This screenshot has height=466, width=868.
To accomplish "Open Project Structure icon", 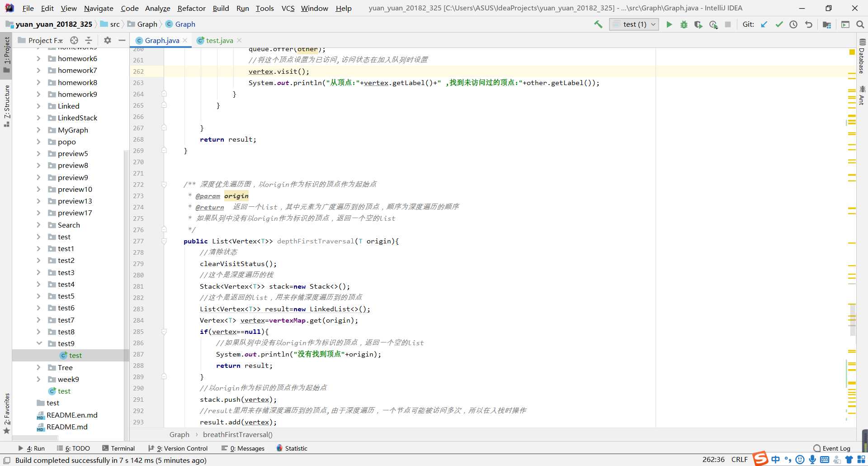I will [827, 24].
